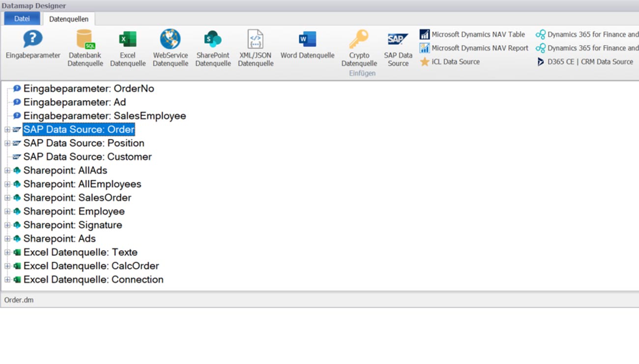This screenshot has height=364, width=639.
Task: Expand the Sharepoint: AllEmployees node
Action: [x=7, y=184]
